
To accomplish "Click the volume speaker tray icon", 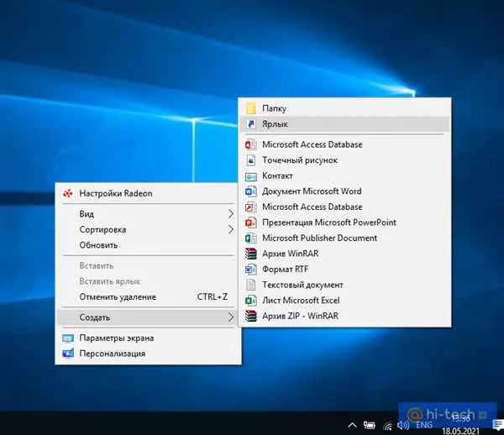I will pyautogui.click(x=403, y=426).
